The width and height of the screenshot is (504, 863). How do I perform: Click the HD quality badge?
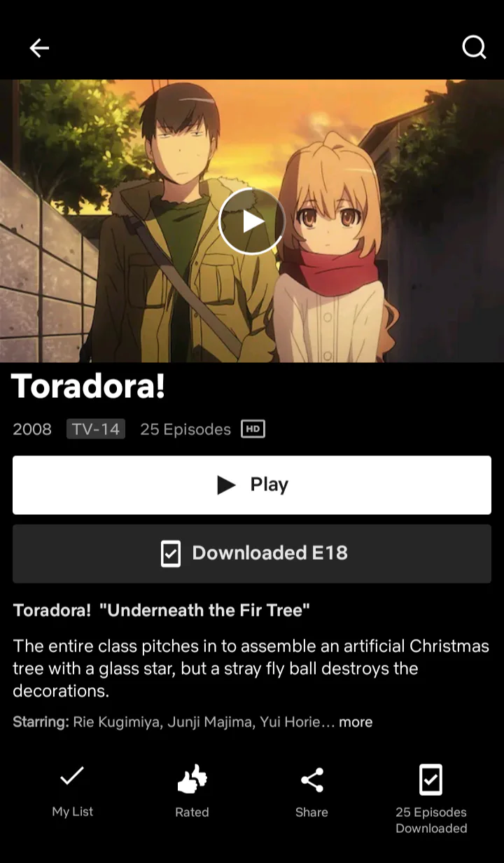(x=253, y=429)
